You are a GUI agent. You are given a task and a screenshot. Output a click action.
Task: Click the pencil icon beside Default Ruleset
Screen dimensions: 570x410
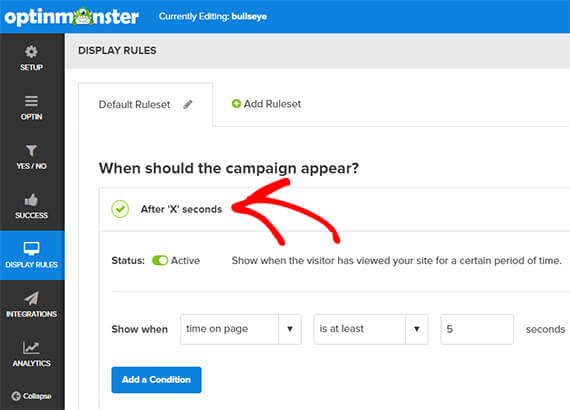[188, 105]
